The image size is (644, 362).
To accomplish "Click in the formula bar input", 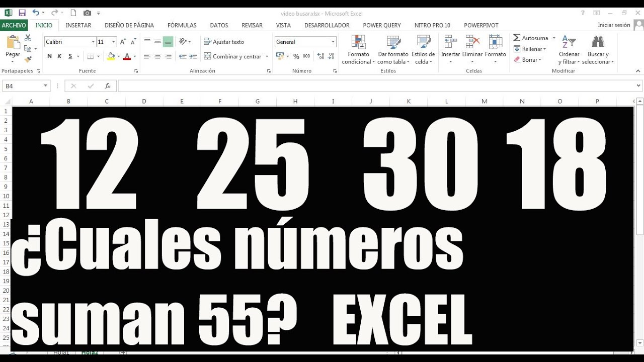I will tap(376, 86).
